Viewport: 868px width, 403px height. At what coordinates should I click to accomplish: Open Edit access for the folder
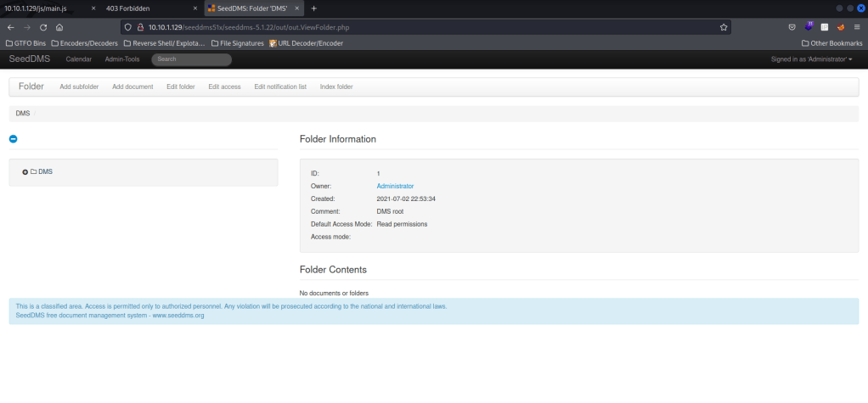pyautogui.click(x=224, y=87)
